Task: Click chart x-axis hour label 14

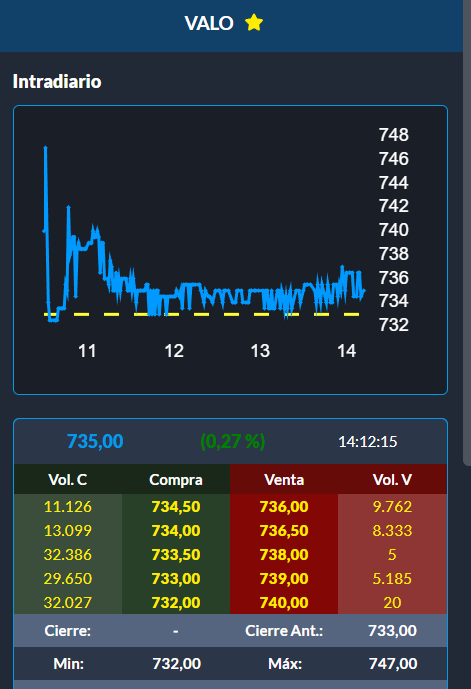Action: (x=347, y=351)
